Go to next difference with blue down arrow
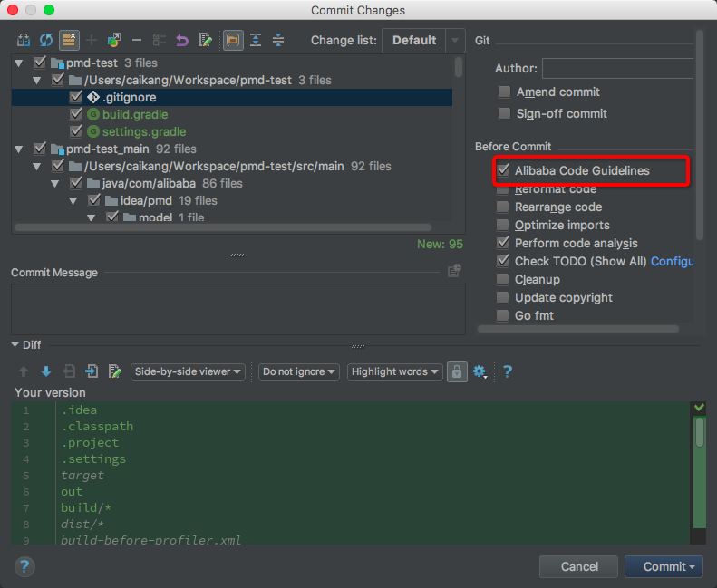The width and height of the screenshot is (717, 588). point(46,371)
